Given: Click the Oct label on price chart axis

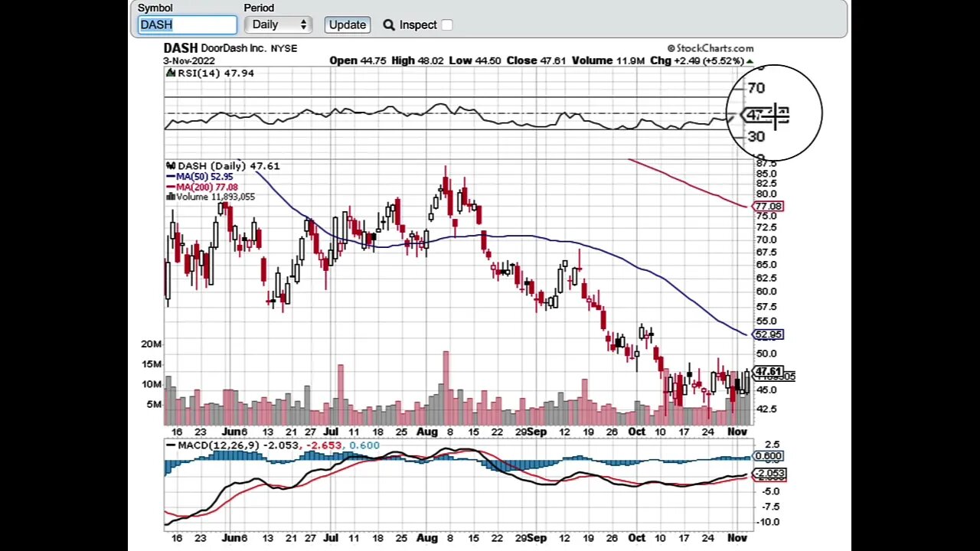Looking at the screenshot, I should pos(636,432).
